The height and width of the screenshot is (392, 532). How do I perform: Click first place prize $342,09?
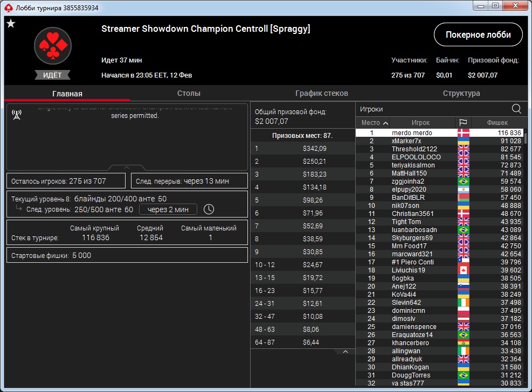click(x=315, y=149)
